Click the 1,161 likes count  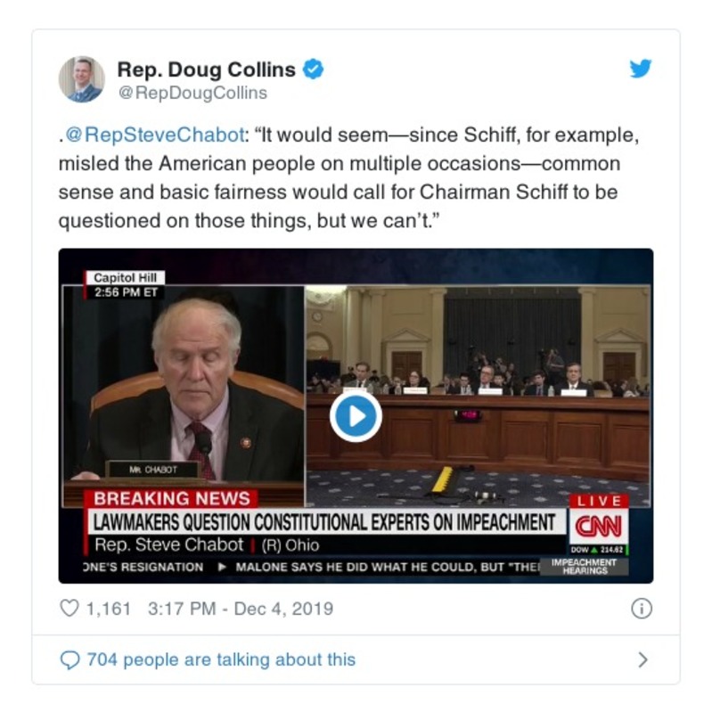coord(109,609)
